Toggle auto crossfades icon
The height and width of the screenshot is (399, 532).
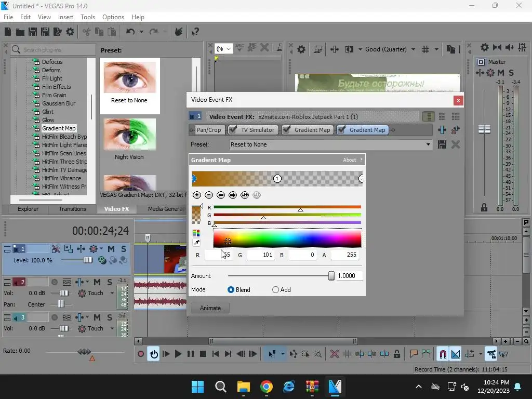[x=456, y=354]
